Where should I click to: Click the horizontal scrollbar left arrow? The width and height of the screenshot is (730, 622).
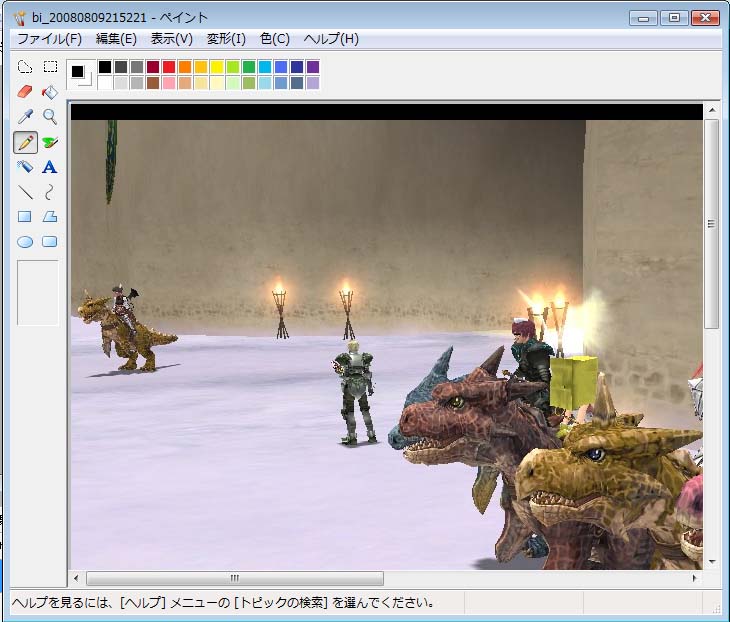tap(76, 578)
